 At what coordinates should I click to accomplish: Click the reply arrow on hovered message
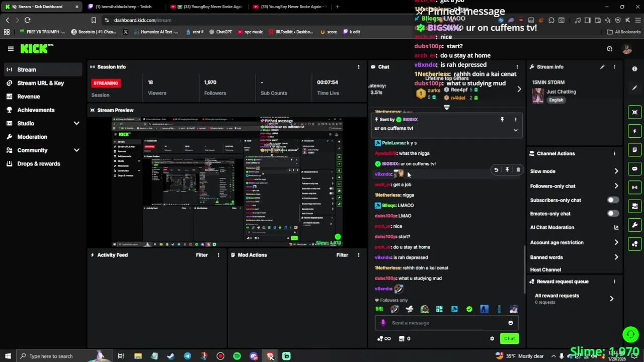(x=496, y=170)
